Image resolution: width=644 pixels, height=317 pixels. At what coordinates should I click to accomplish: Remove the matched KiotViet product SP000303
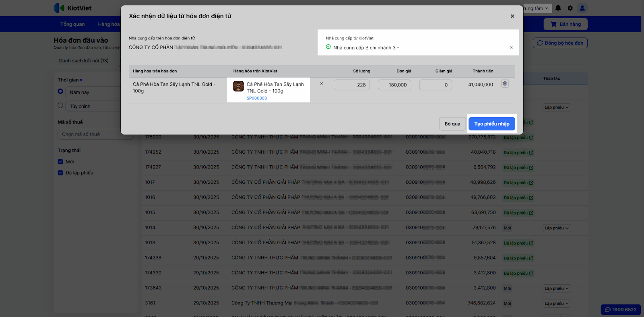pos(322,84)
